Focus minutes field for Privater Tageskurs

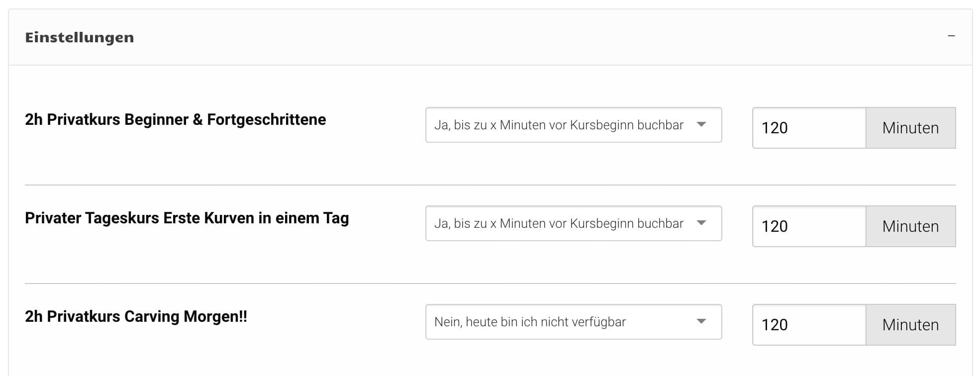[808, 226]
